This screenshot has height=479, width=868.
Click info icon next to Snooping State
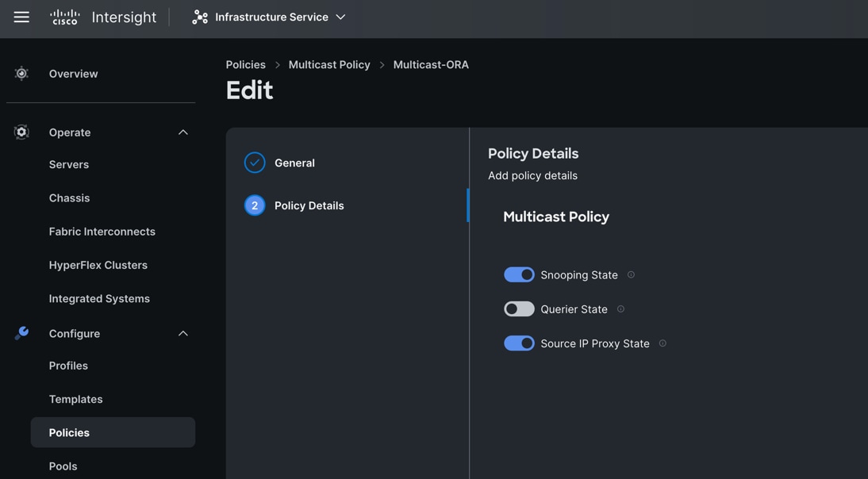[632, 275]
